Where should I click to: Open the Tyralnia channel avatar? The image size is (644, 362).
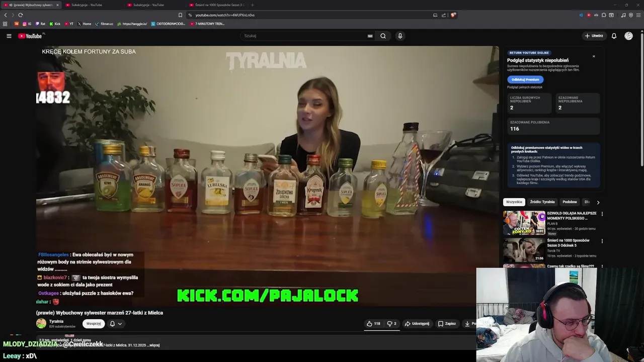pos(41,324)
